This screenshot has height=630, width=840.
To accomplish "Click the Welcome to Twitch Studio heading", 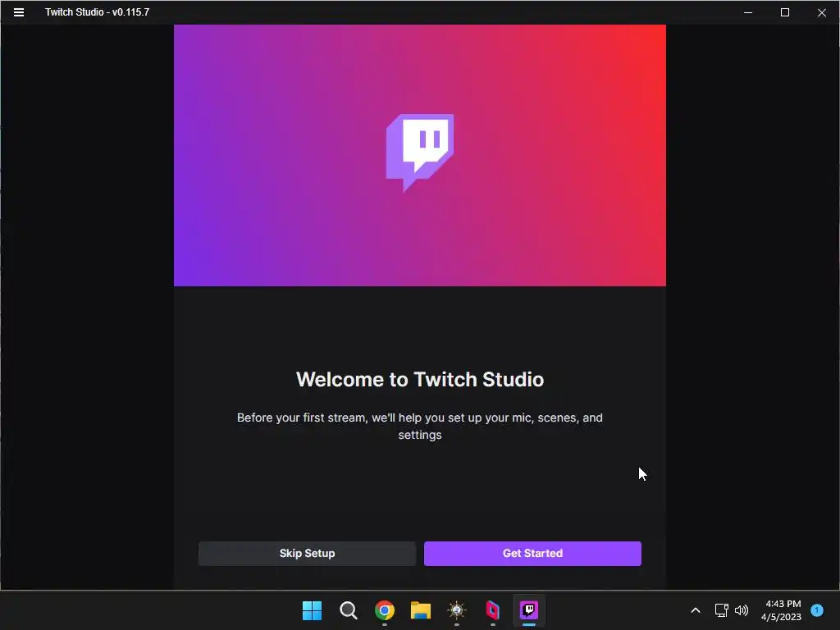I will tap(420, 379).
